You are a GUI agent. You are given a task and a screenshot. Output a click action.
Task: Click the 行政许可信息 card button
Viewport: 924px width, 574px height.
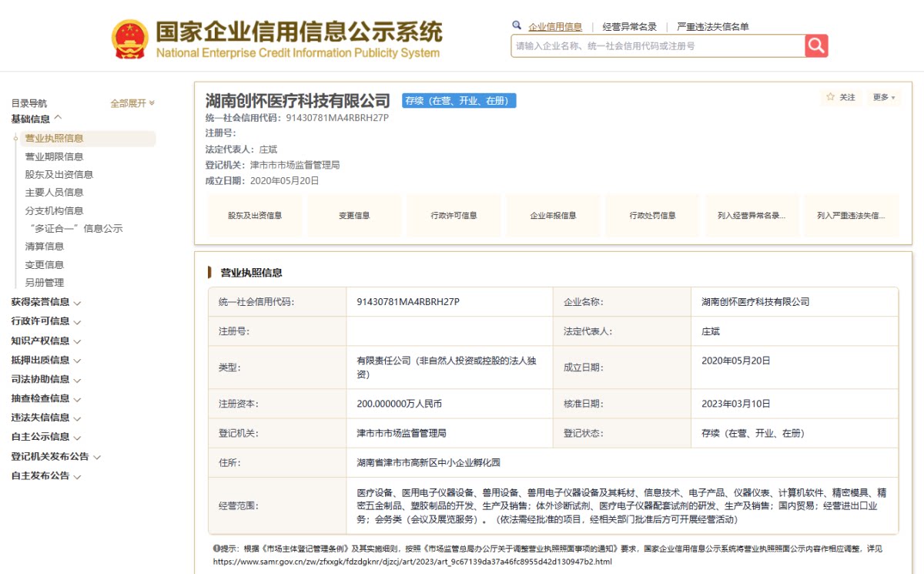point(454,216)
